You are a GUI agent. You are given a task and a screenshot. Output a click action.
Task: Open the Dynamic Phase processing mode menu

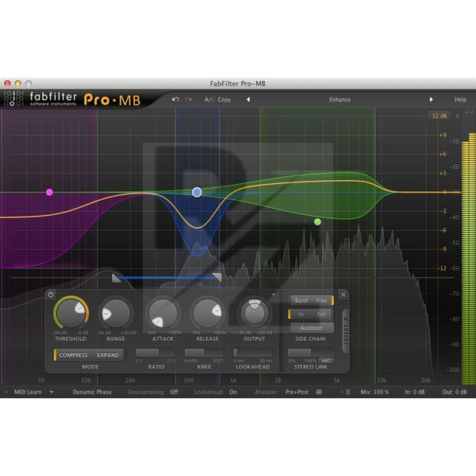pyautogui.click(x=92, y=392)
